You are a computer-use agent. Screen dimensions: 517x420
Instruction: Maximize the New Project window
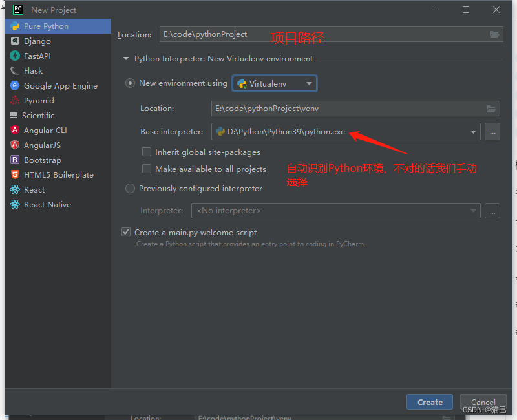(465, 10)
